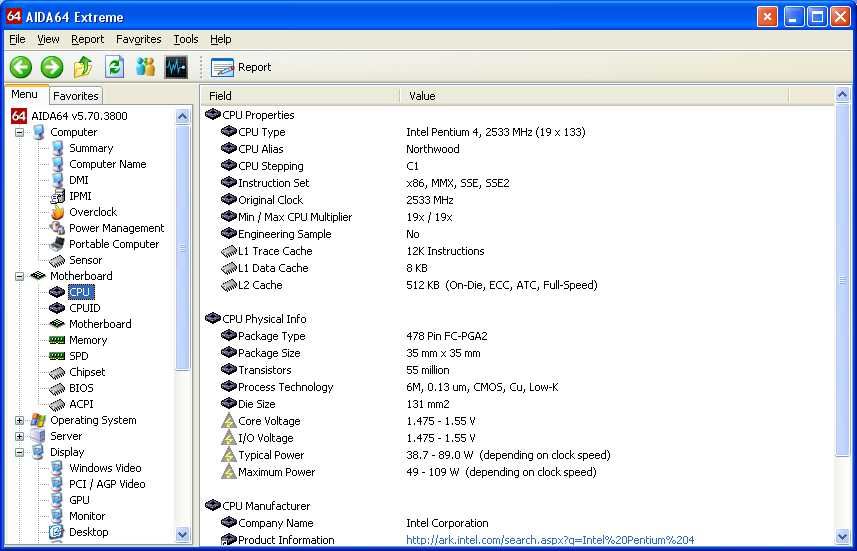Go forward with the green right arrow
The image size is (857, 551).
[52, 67]
